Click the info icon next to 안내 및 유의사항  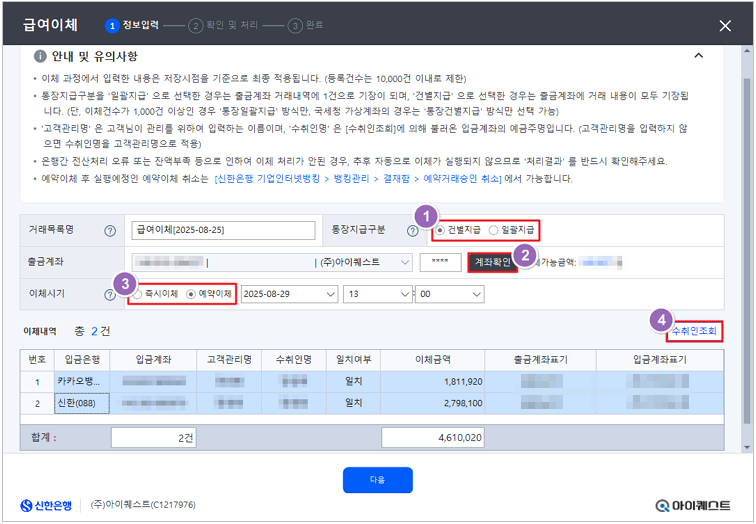pos(40,56)
